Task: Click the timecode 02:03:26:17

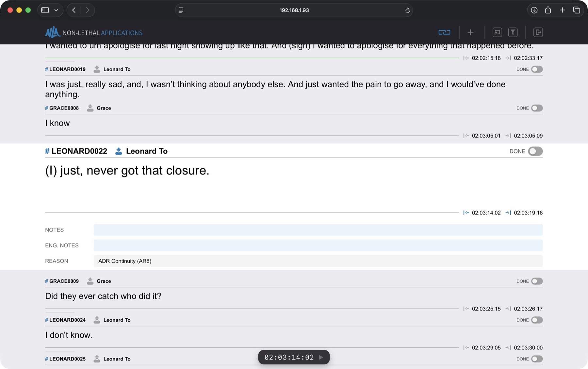Action: (x=528, y=309)
